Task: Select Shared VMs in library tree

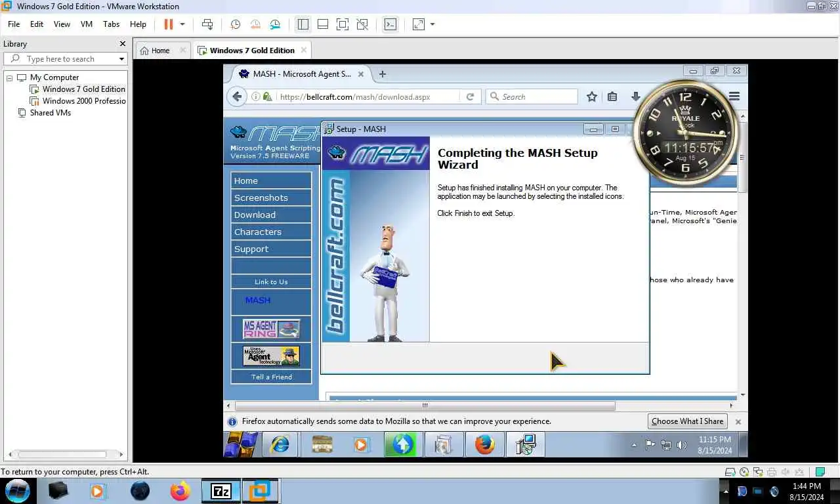Action: pyautogui.click(x=50, y=113)
